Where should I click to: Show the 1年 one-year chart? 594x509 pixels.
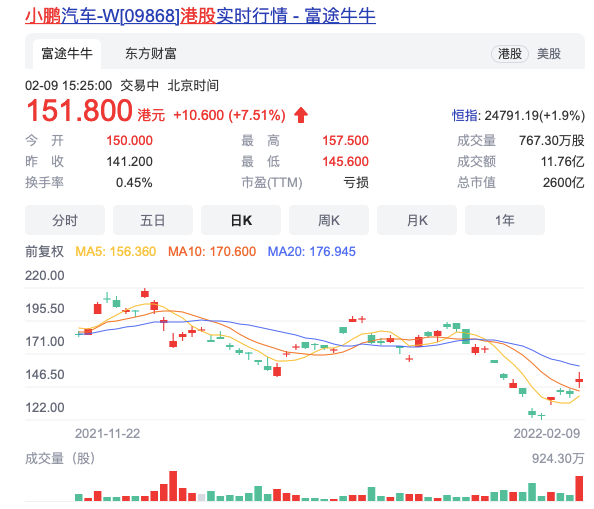(505, 220)
